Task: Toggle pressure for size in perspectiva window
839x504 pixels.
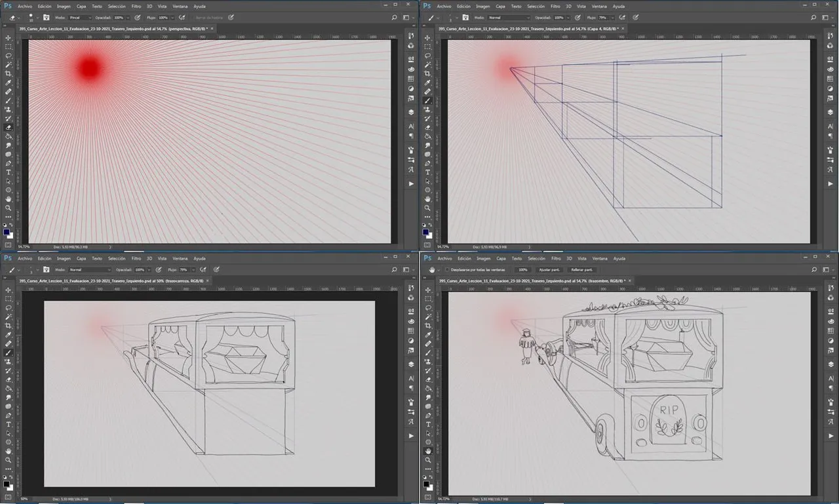Action: click(x=231, y=18)
